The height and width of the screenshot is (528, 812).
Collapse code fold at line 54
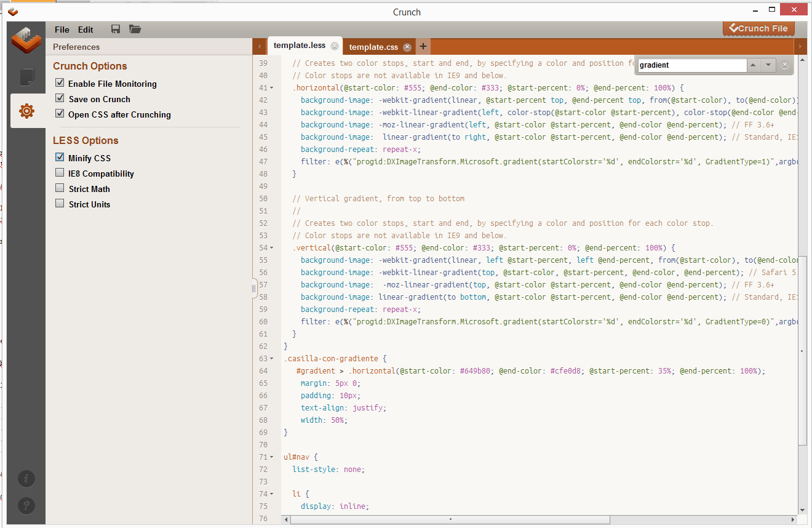[272, 248]
